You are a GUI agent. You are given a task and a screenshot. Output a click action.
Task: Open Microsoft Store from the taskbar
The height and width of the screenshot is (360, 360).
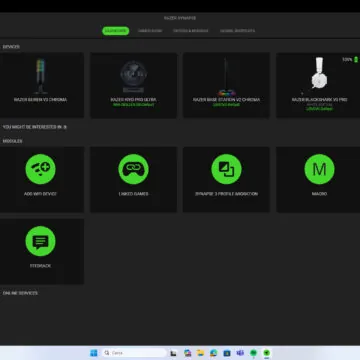[227, 353]
